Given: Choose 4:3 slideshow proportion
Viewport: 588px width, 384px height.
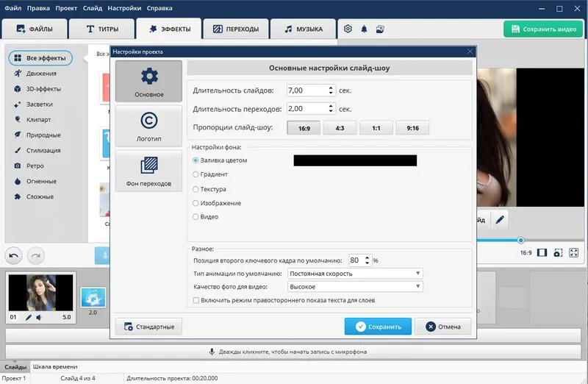Looking at the screenshot, I should pyautogui.click(x=340, y=128).
